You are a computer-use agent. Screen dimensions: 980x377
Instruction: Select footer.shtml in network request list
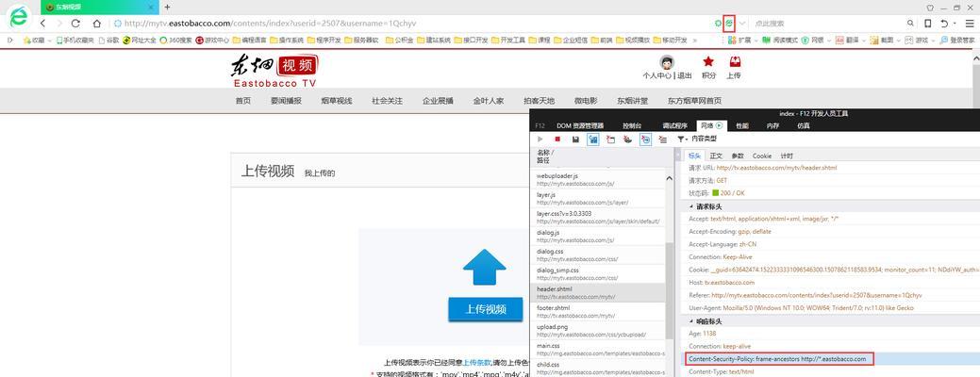(x=597, y=311)
